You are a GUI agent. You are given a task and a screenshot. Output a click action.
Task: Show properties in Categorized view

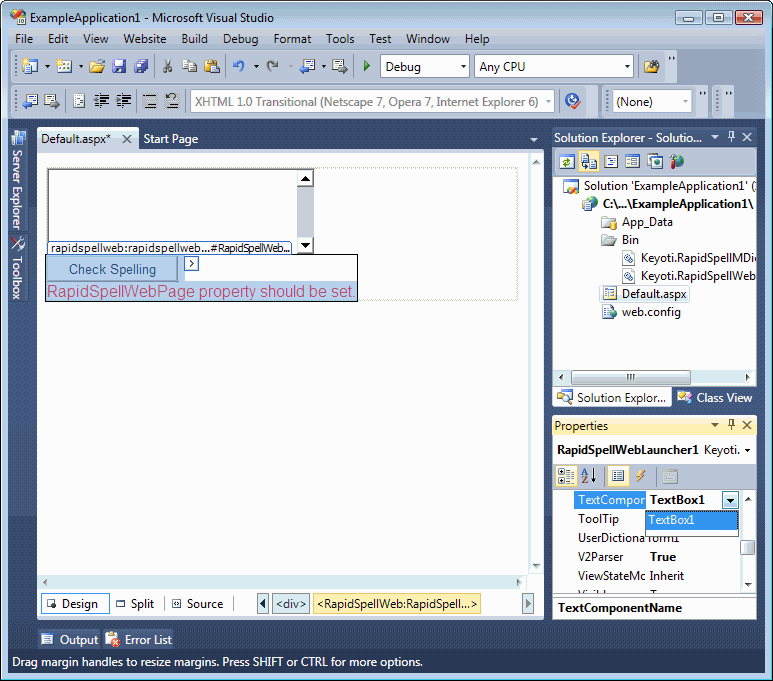(x=565, y=476)
